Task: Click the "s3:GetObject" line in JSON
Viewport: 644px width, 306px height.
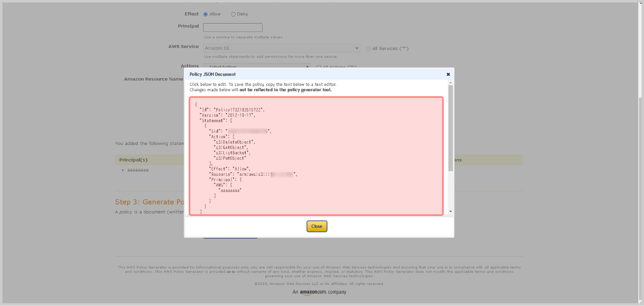Action: pos(231,147)
